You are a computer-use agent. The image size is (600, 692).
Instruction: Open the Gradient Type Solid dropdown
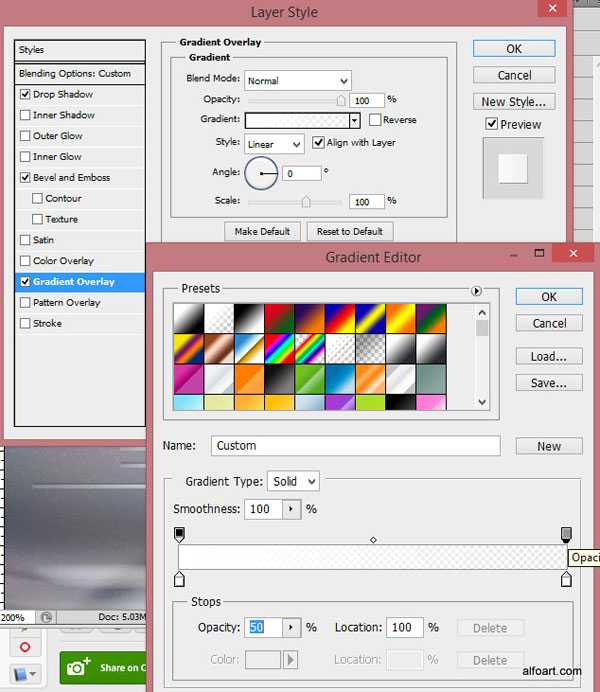[x=293, y=481]
